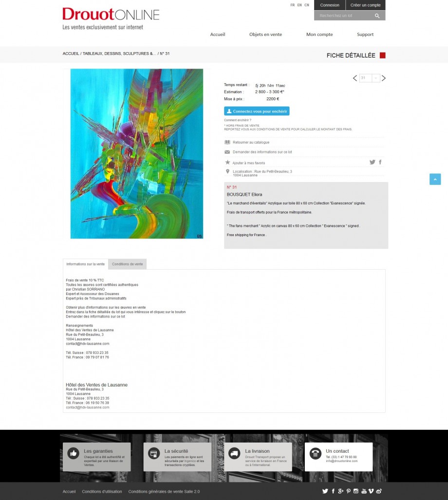Screen dimensions: 448x500
Task: Go to previous lot arrow
Action: coord(355,78)
